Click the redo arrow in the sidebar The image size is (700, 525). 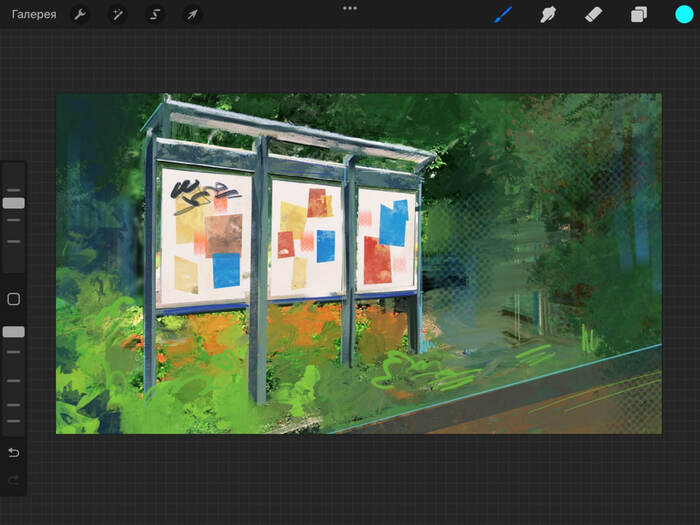pos(14,481)
